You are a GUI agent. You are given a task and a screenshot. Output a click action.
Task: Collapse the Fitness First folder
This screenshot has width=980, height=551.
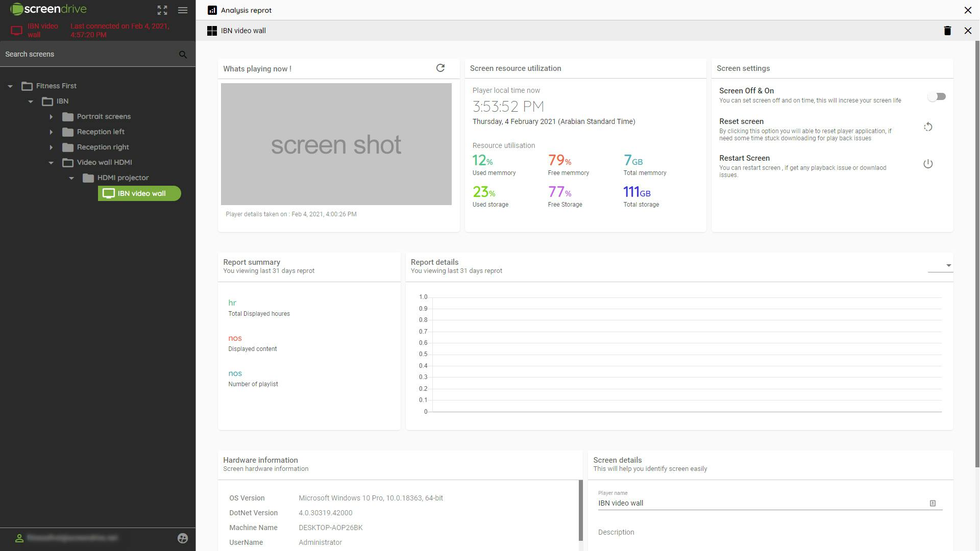pos(10,86)
